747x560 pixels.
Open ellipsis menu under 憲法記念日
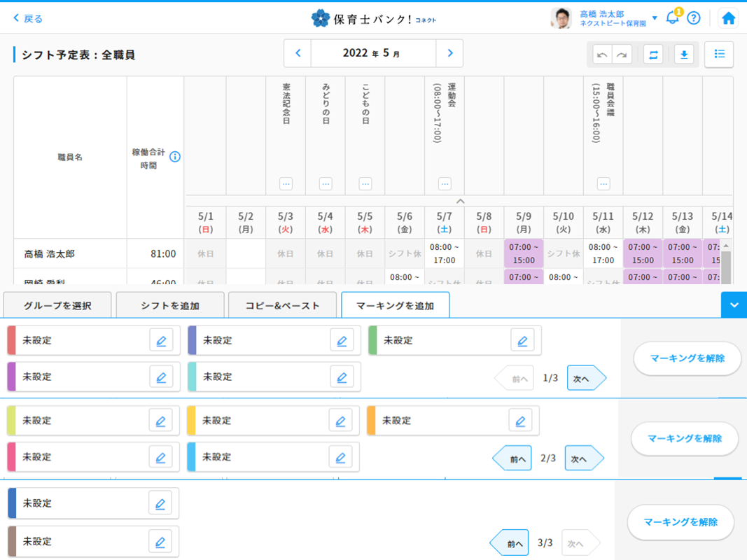point(286,184)
